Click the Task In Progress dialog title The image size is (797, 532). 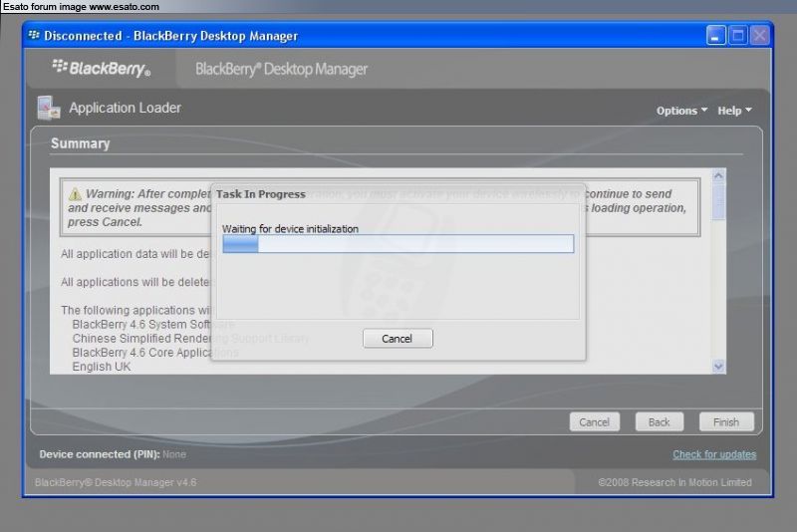point(261,194)
